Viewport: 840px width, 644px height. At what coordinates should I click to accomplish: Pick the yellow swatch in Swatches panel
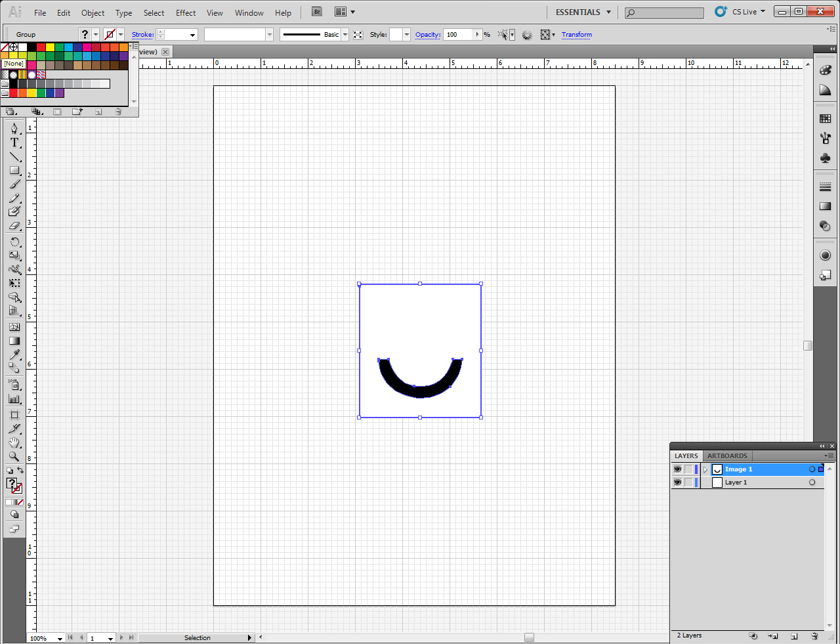pos(50,47)
